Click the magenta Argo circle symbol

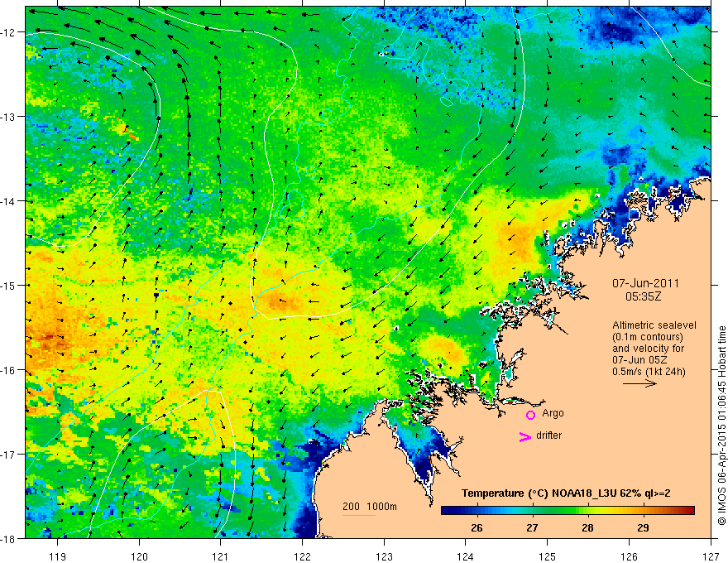[530, 415]
